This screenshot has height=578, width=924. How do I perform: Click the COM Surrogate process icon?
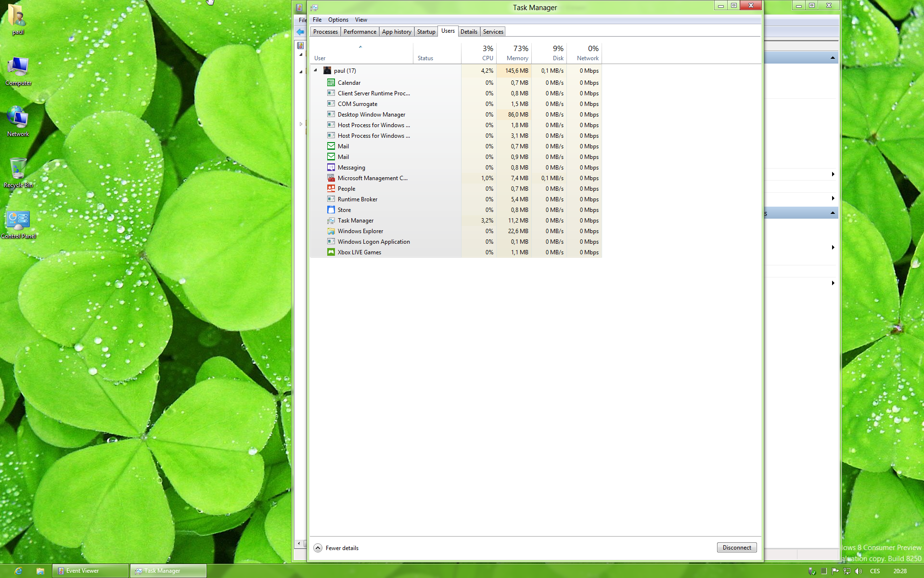[331, 104]
